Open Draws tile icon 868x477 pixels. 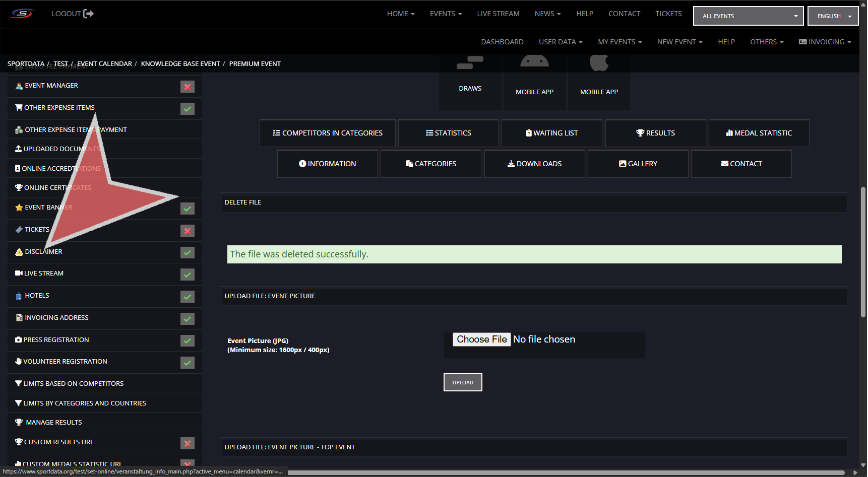[x=470, y=63]
